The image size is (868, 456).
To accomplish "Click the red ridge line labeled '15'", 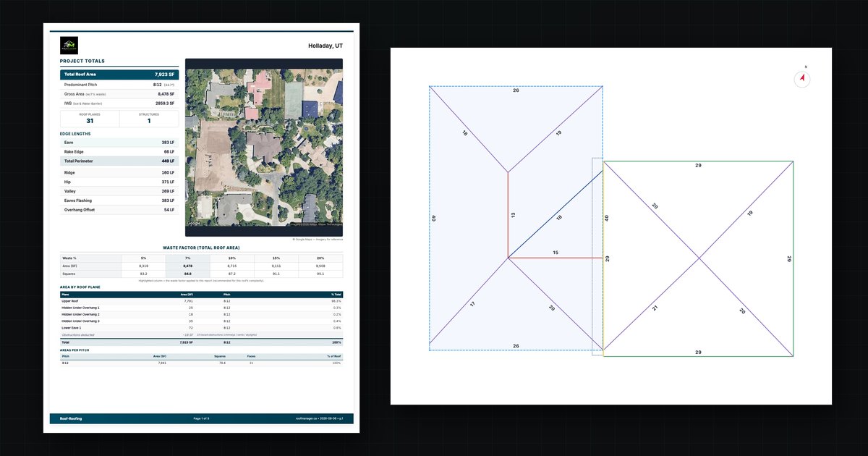I will pyautogui.click(x=556, y=257).
